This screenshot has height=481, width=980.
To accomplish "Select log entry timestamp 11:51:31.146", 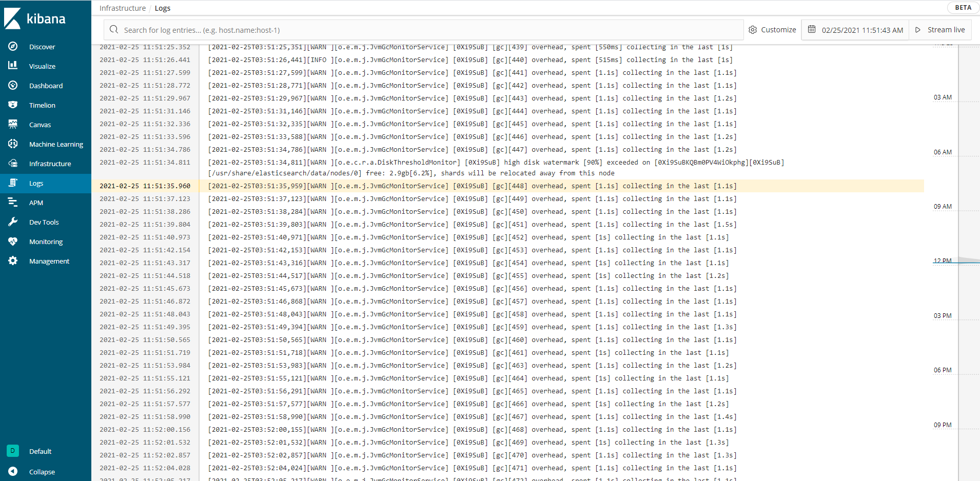I will (145, 111).
